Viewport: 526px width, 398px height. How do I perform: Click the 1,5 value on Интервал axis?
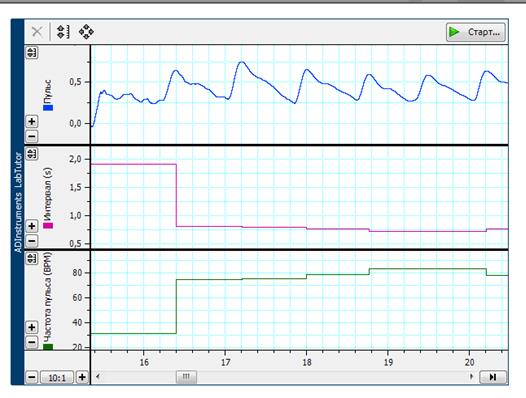(75, 187)
